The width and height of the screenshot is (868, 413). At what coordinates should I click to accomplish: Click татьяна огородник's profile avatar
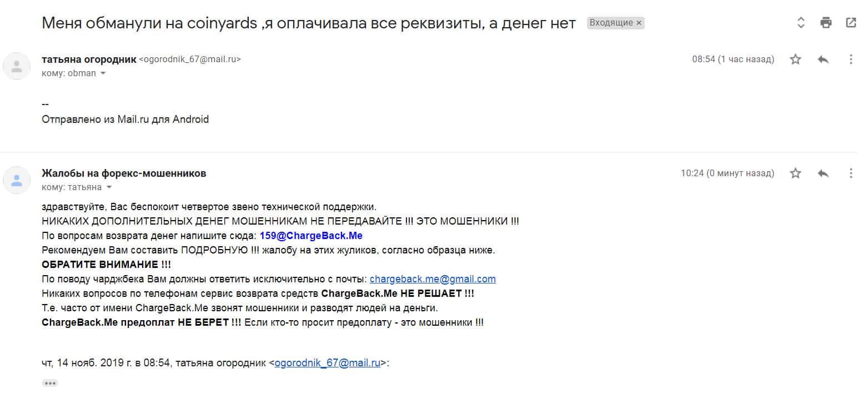pos(17,66)
